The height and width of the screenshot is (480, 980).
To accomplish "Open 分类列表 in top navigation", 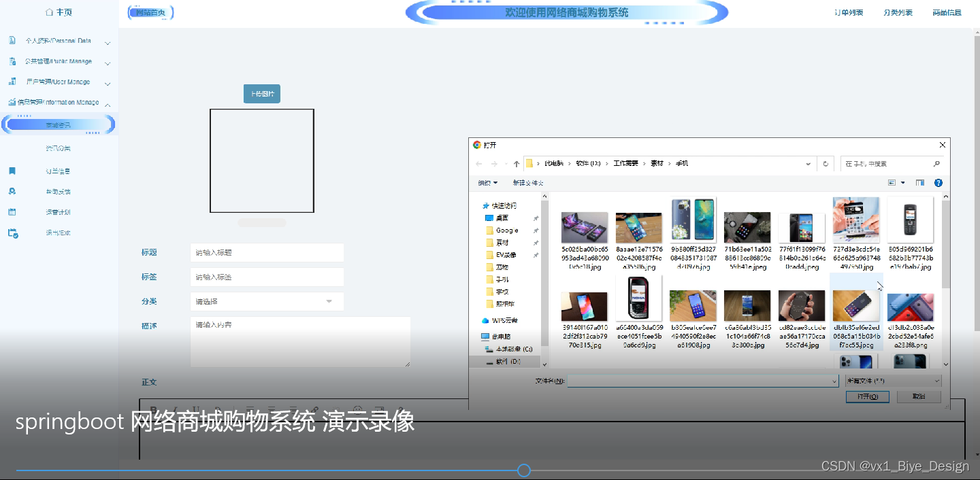I will coord(898,12).
